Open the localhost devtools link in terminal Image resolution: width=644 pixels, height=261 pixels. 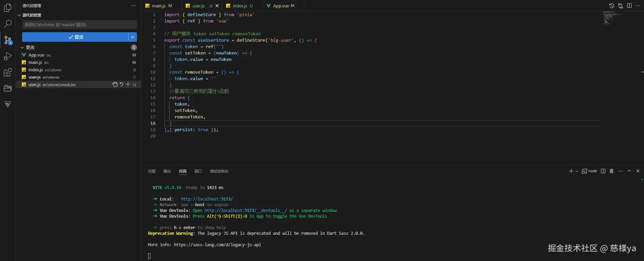(x=246, y=210)
